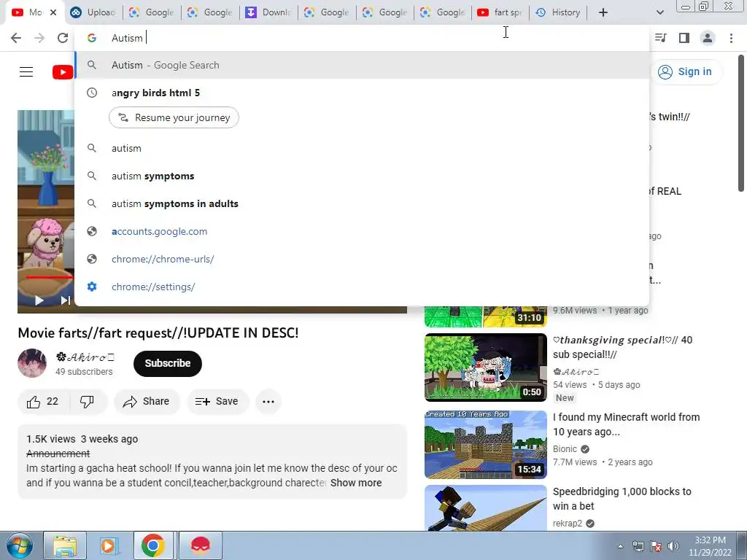747x560 pixels.
Task: Open the clock showing 3:32 PM
Action: tap(710, 546)
